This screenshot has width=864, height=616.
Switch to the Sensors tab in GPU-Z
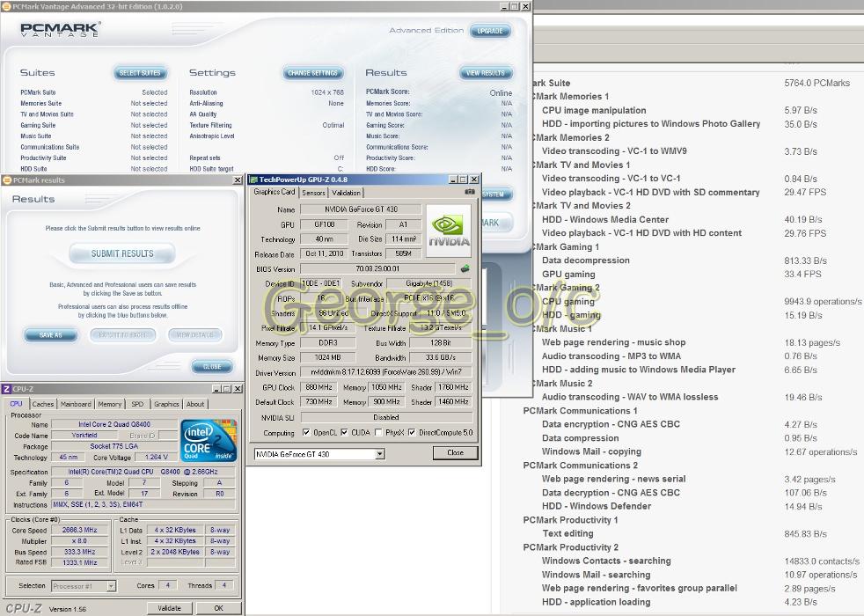click(313, 193)
